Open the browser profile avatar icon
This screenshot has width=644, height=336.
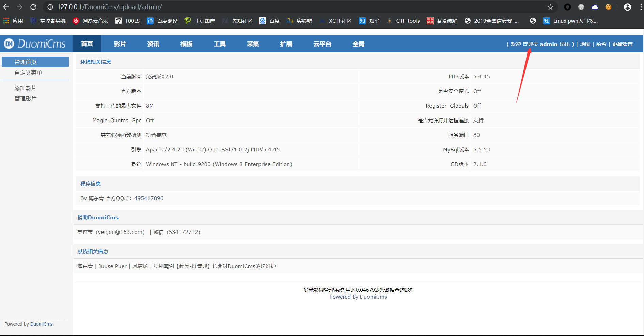pyautogui.click(x=627, y=7)
